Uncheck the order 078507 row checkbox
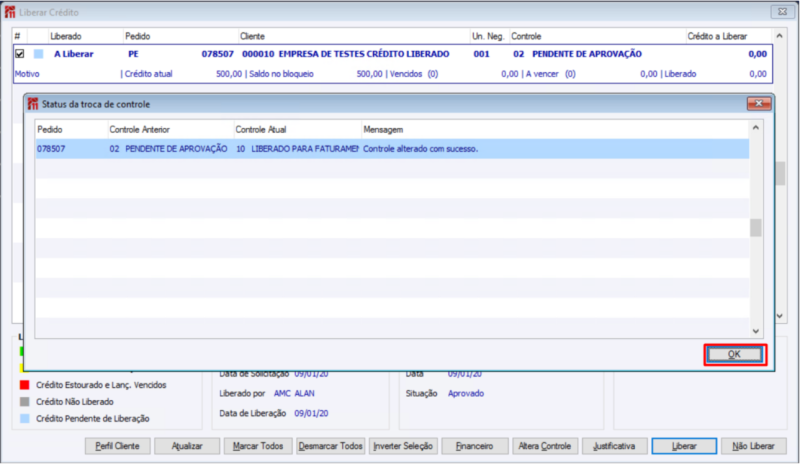This screenshot has width=800, height=464. pyautogui.click(x=19, y=54)
